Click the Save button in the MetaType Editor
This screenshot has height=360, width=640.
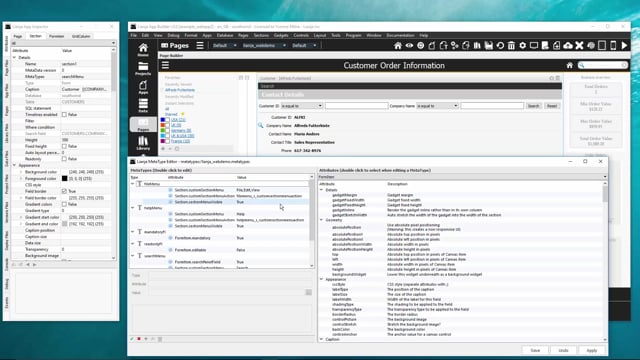point(535,350)
